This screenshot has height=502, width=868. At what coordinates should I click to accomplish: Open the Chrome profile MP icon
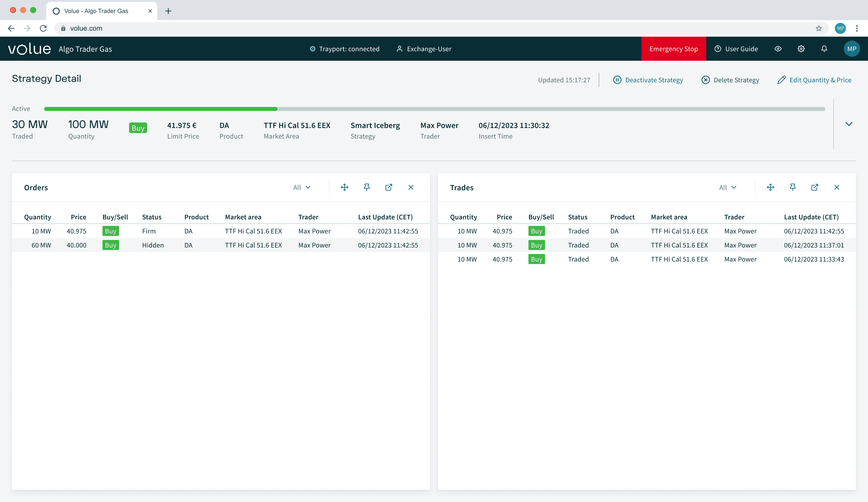point(840,28)
